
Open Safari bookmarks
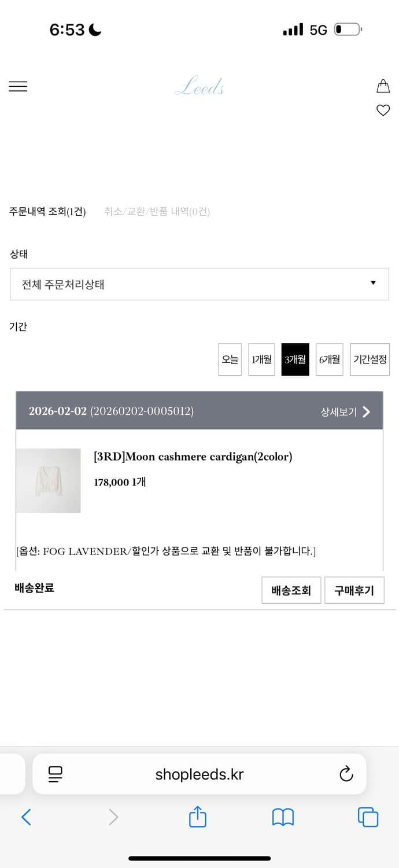click(283, 817)
